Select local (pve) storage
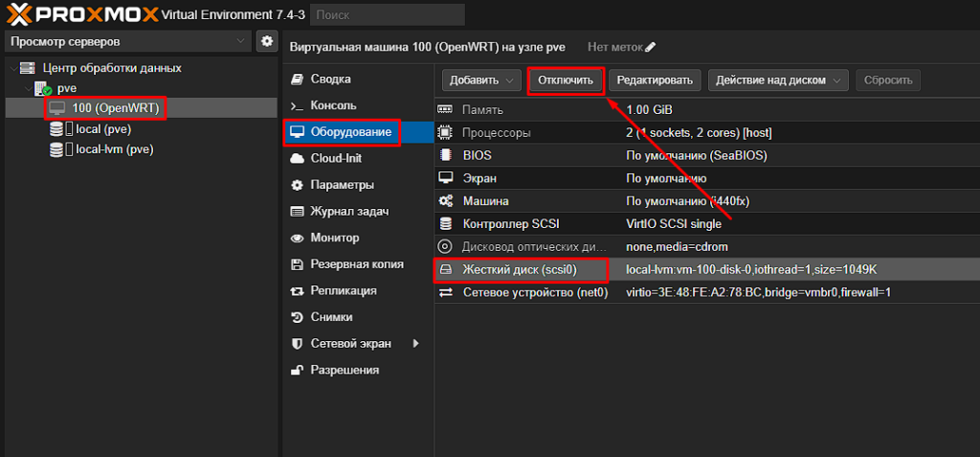 tap(103, 129)
